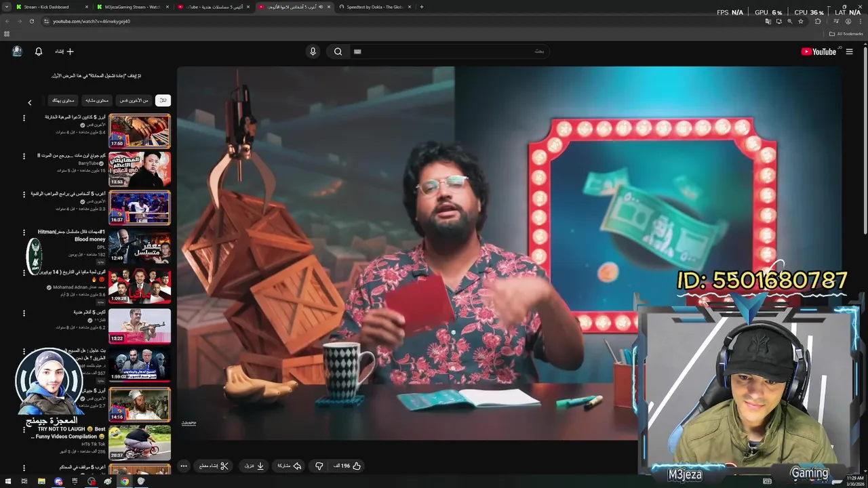Select the second filter chip (same channel)
This screenshot has height=488, width=868.
134,100
